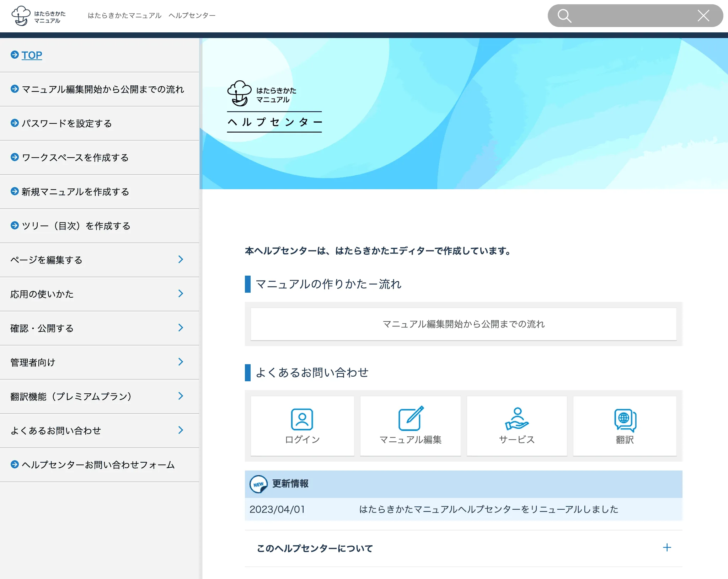Expand 確認・公開する chevron in sidebar
The height and width of the screenshot is (579, 728).
click(181, 328)
